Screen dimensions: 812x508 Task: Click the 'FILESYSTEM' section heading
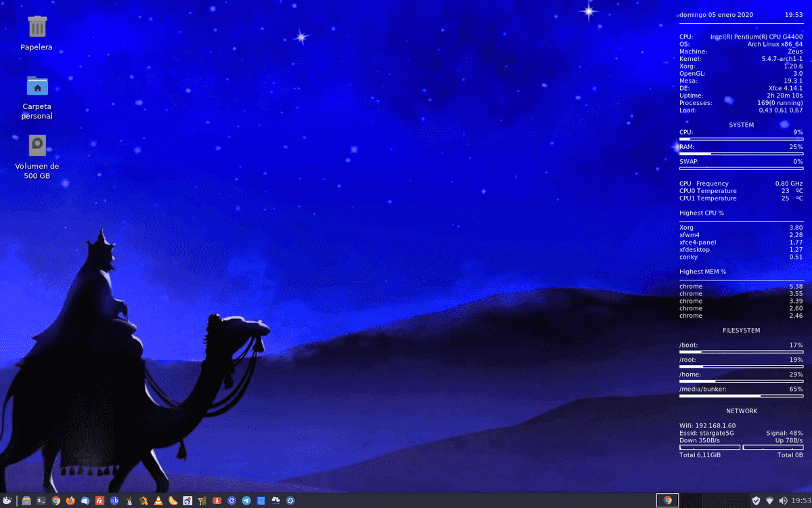742,331
